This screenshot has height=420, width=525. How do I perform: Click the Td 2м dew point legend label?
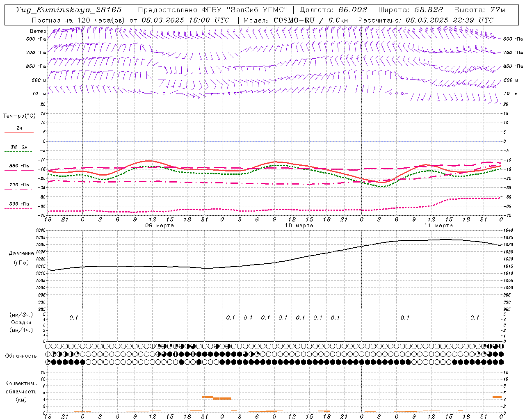pos(19,147)
